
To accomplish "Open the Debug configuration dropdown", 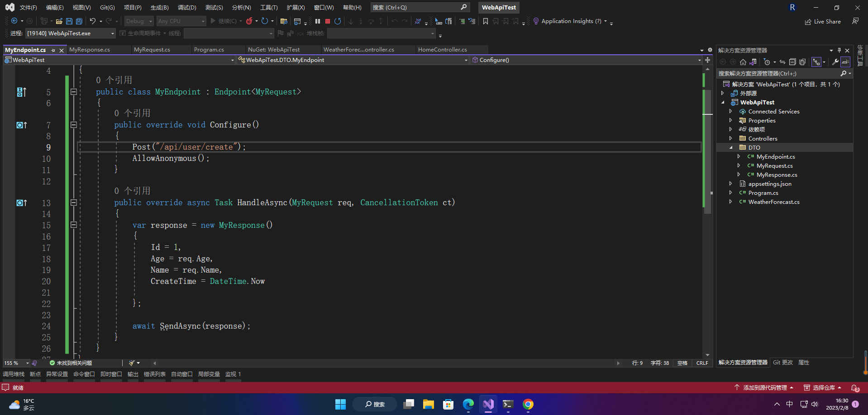I will point(139,21).
